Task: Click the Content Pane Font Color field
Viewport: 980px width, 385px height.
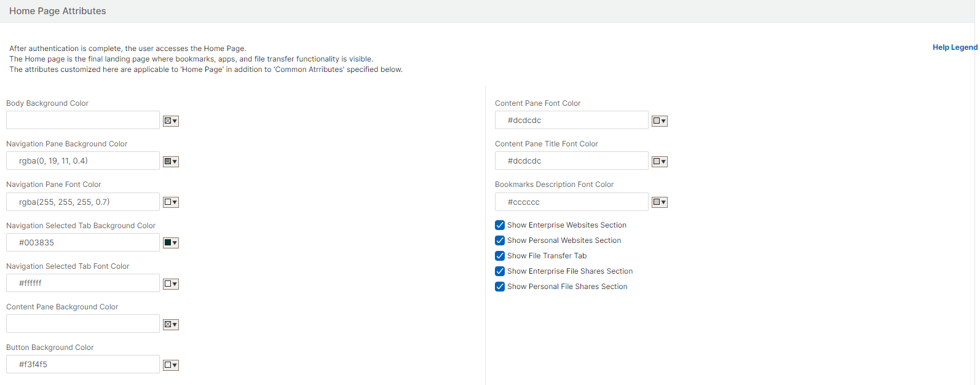Action: [x=572, y=120]
